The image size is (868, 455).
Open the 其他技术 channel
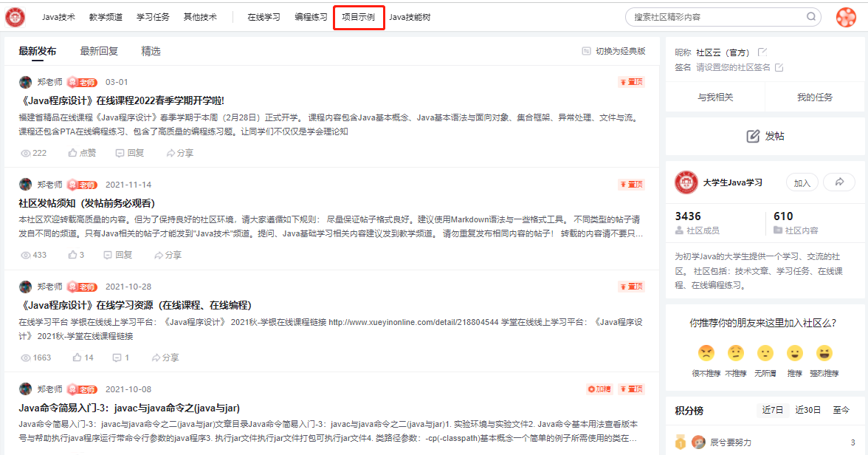[201, 17]
